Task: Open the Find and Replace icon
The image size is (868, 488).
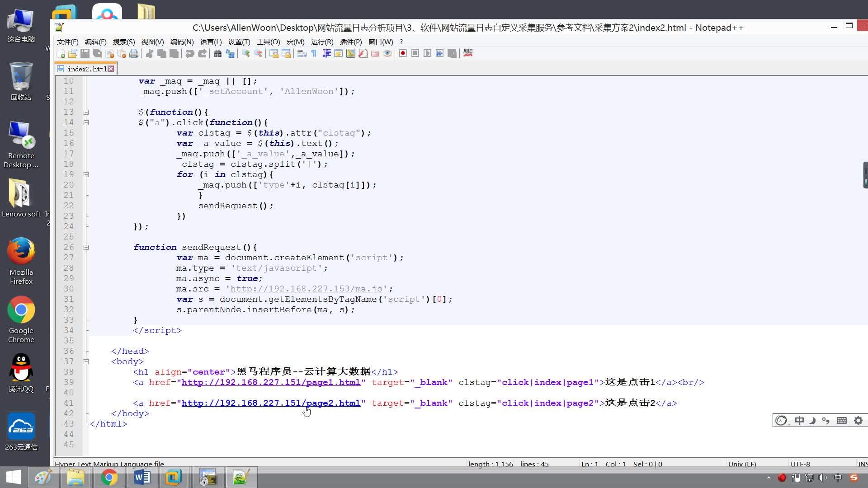Action: click(230, 53)
